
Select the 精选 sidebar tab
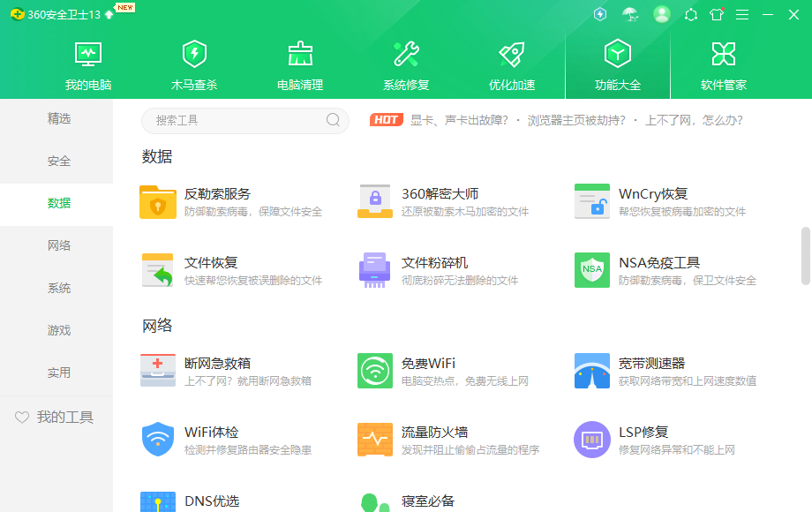[56, 119]
